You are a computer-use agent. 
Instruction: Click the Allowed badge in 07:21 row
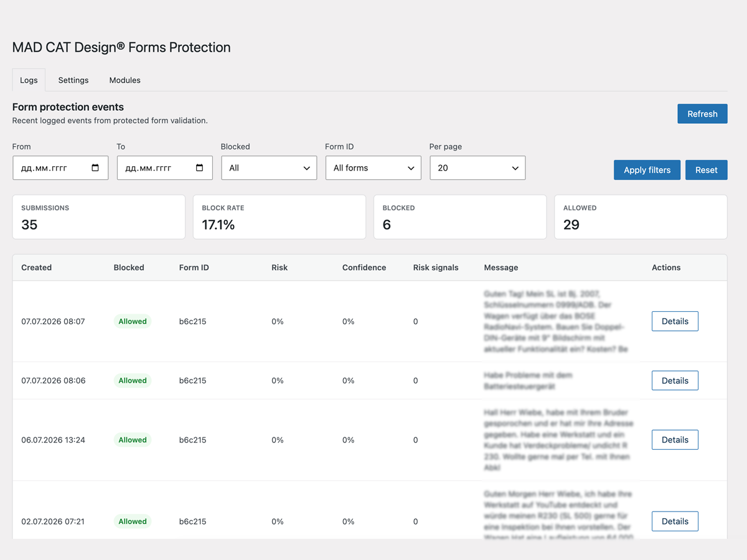click(133, 521)
